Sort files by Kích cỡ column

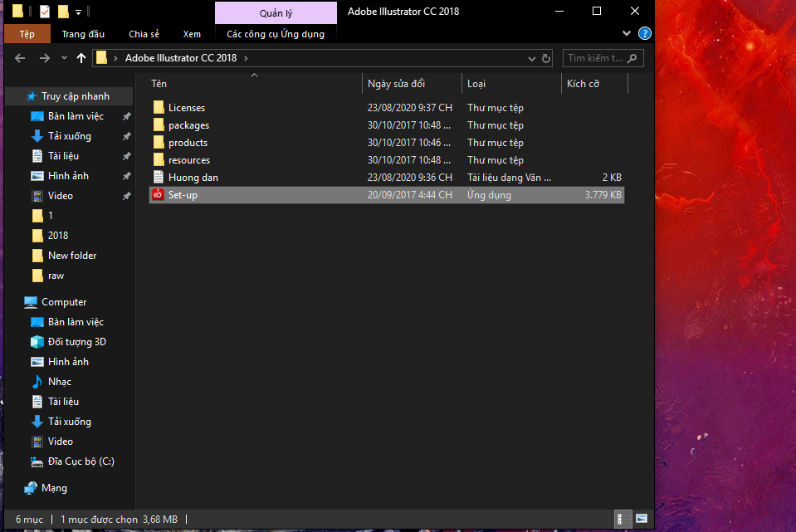[583, 84]
